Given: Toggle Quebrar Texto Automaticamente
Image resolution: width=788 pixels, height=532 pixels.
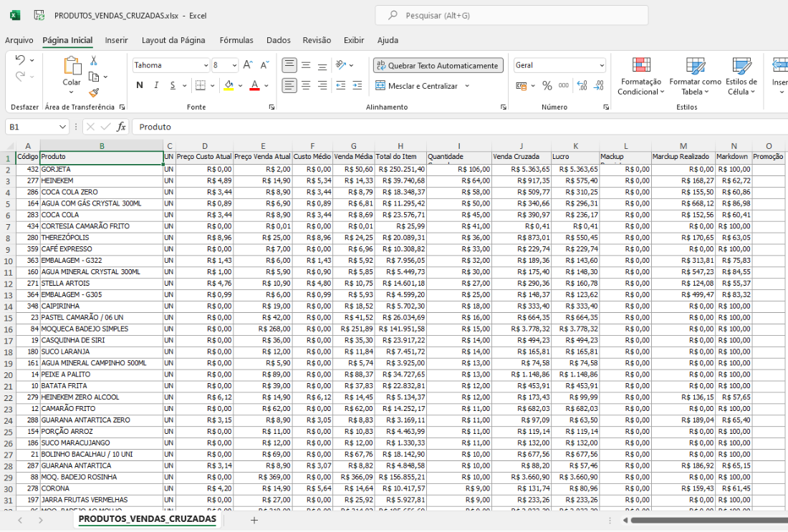Looking at the screenshot, I should coord(437,65).
